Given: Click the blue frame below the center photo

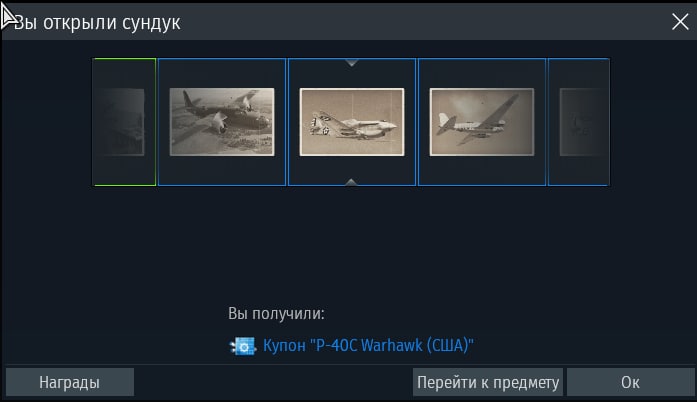Looking at the screenshot, I should 352,171.
